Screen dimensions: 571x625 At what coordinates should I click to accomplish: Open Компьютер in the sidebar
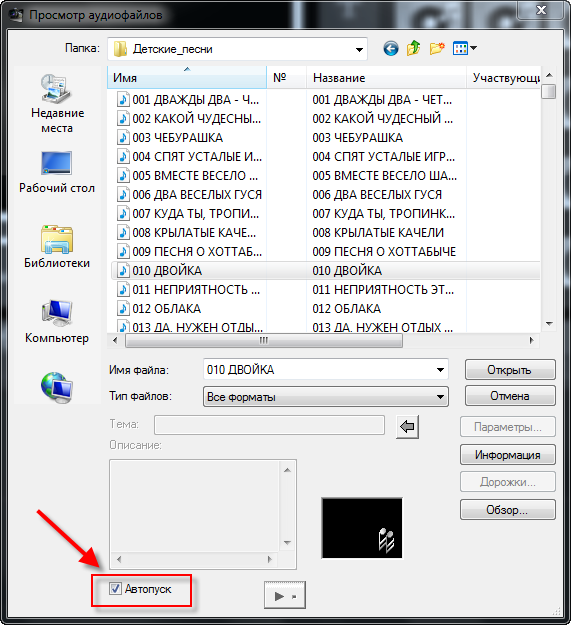point(57,322)
